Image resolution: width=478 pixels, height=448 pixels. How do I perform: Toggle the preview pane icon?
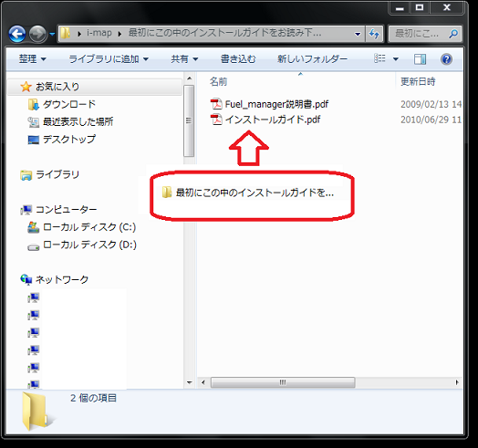420,59
